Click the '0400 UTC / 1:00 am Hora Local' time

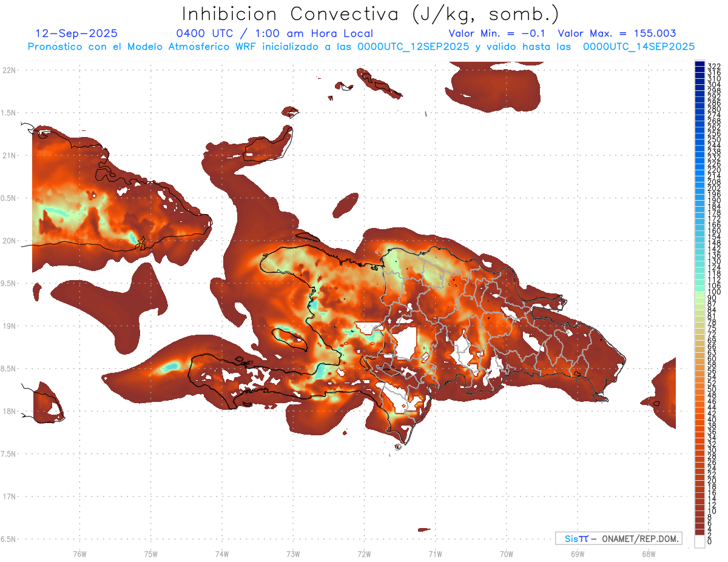(274, 33)
